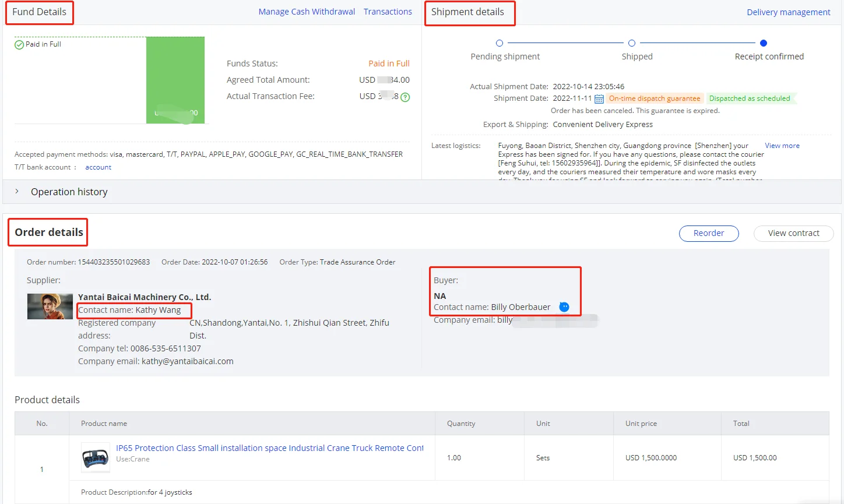The image size is (844, 504).
Task: Click the Shipment Date calendar icon
Action: pyautogui.click(x=599, y=99)
